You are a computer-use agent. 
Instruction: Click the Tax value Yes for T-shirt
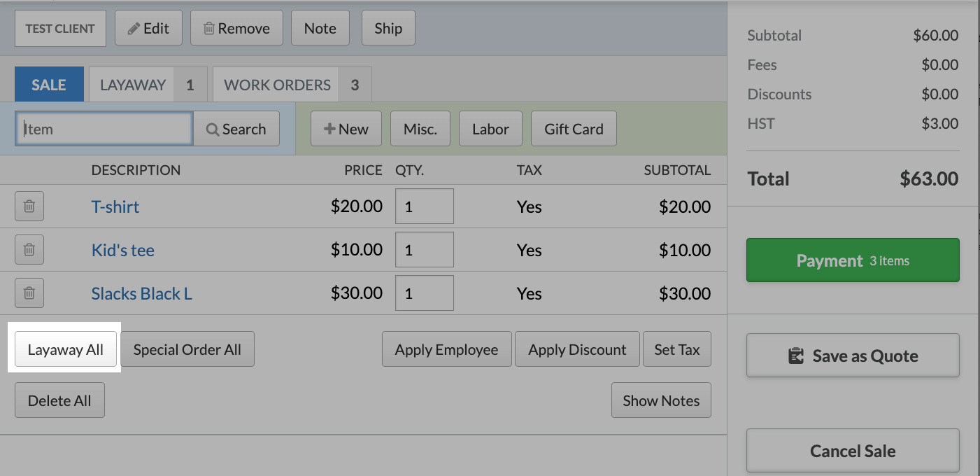530,206
